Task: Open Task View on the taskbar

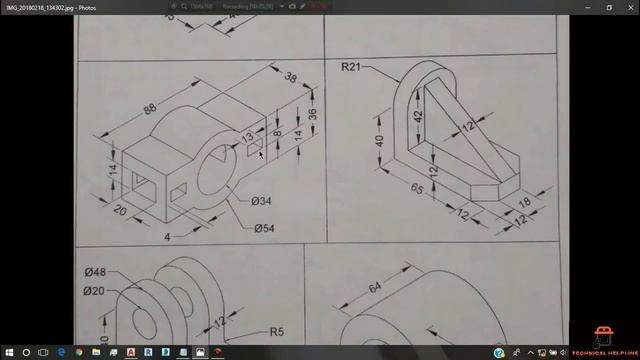Action: coord(43,352)
